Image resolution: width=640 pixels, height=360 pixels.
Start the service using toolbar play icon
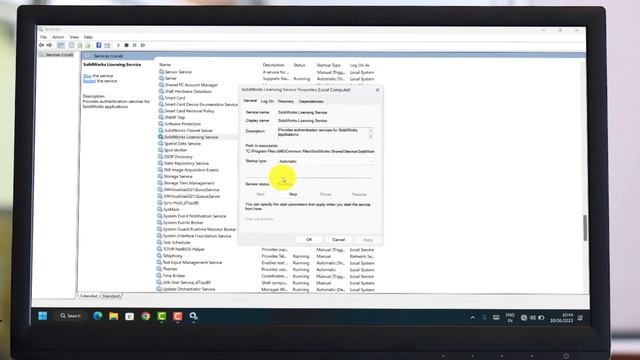[118, 45]
